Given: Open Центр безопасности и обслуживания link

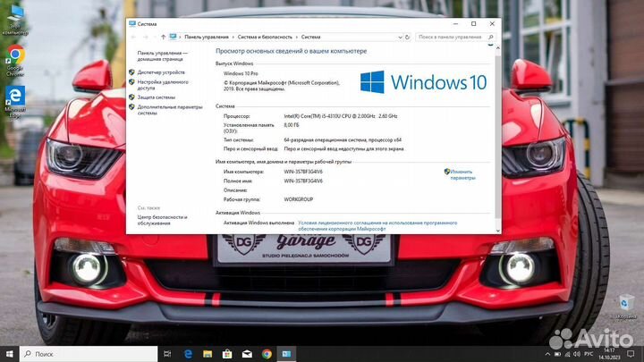Looking at the screenshot, I should click(x=162, y=220).
